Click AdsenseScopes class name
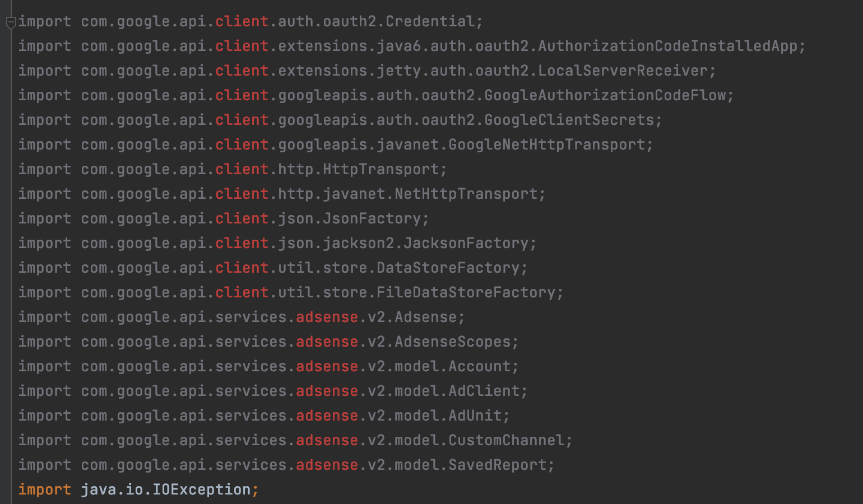Screen dimensions: 863x504 coord(453,342)
